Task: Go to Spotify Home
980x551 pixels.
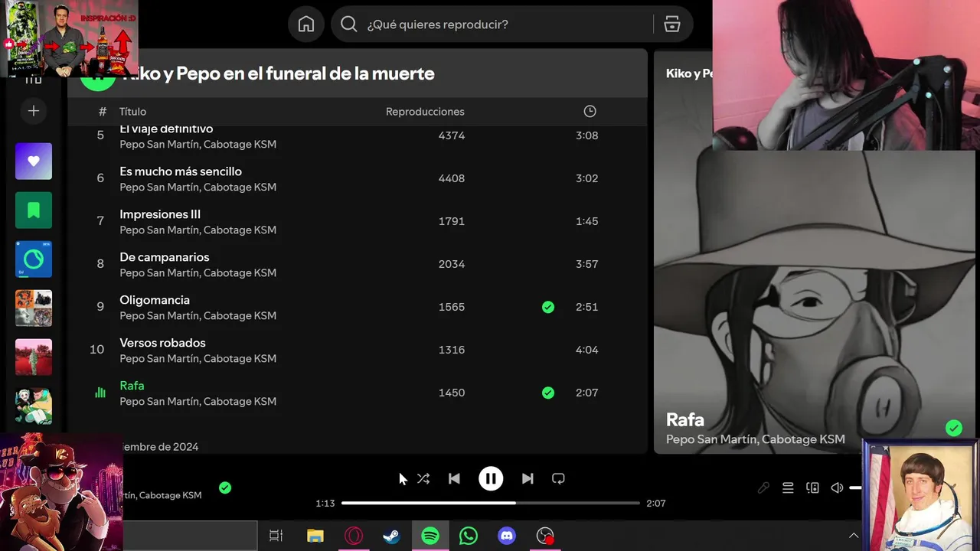Action: tap(306, 24)
